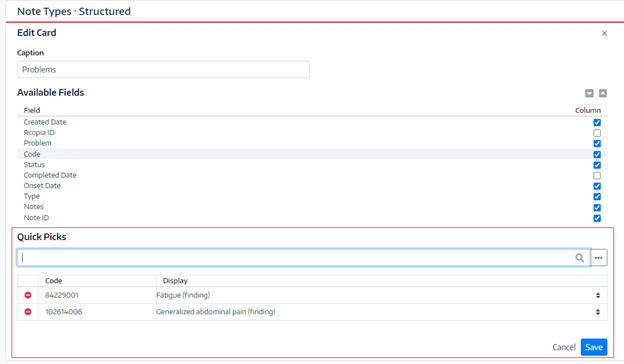The height and width of the screenshot is (364, 624).
Task: Toggle the Problem column checkbox
Action: (597, 144)
